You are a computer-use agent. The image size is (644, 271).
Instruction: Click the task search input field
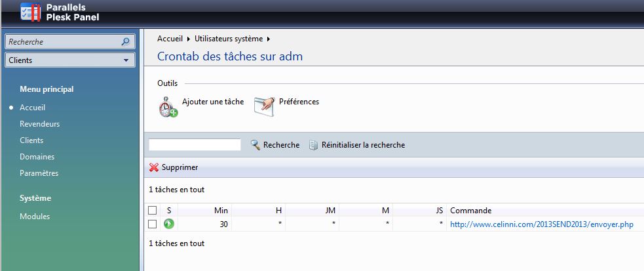pos(195,145)
